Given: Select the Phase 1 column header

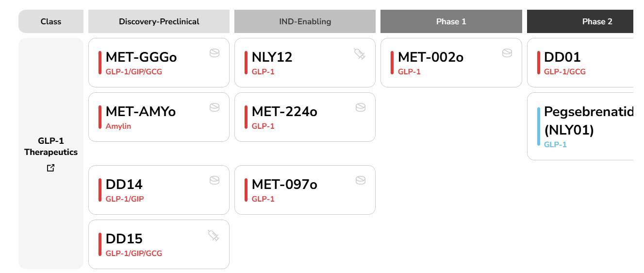Looking at the screenshot, I should (451, 21).
